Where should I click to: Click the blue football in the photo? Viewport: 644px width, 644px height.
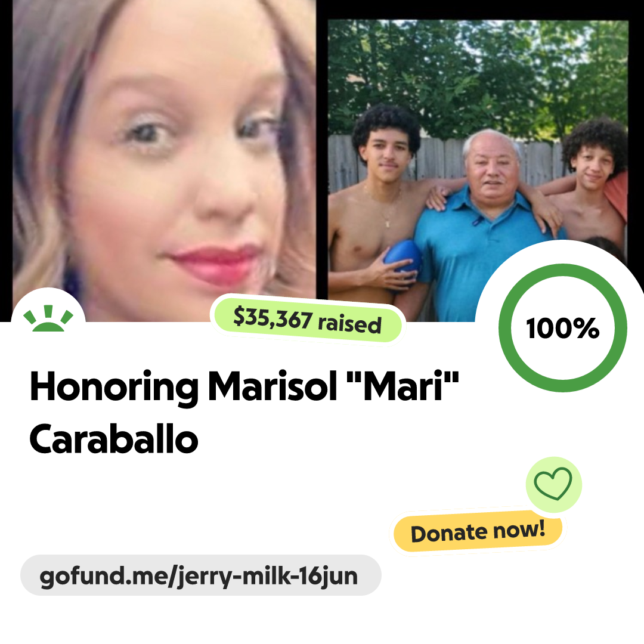[403, 258]
